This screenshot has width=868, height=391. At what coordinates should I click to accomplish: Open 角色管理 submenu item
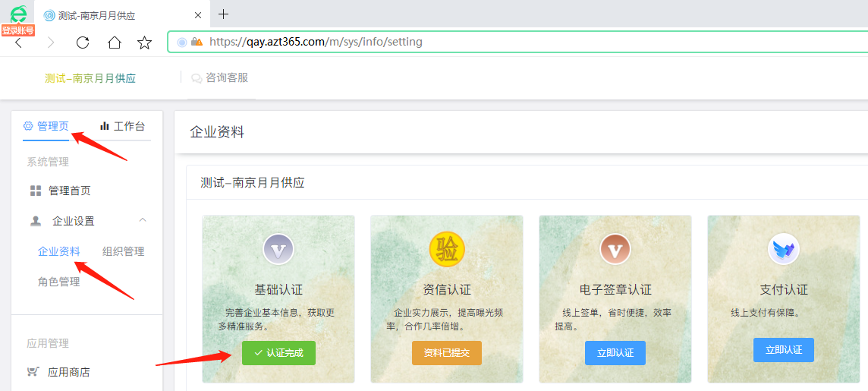pos(58,282)
